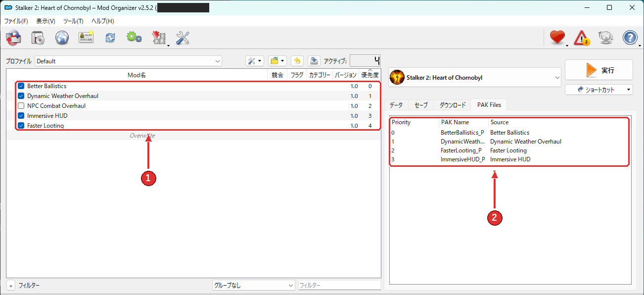Select BetterBallistics_P in PAK list

(x=462, y=133)
